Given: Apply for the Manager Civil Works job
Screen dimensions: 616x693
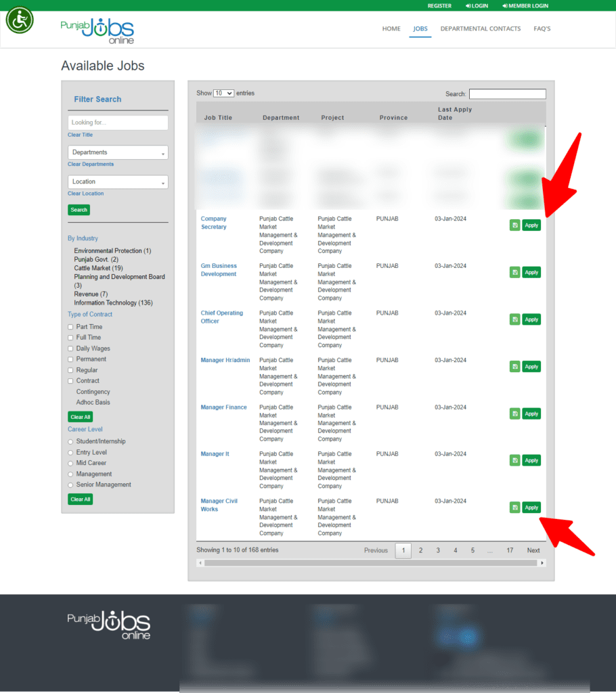Looking at the screenshot, I should point(531,508).
